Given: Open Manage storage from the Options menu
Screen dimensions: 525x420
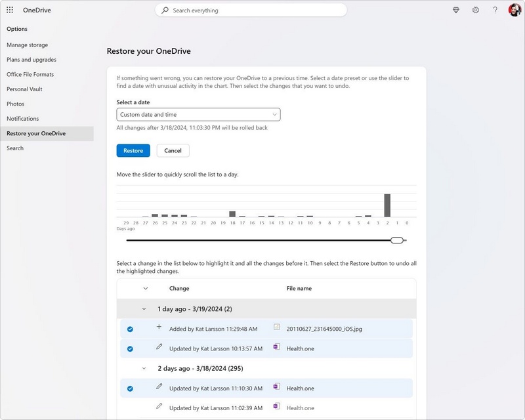Looking at the screenshot, I should (28, 45).
